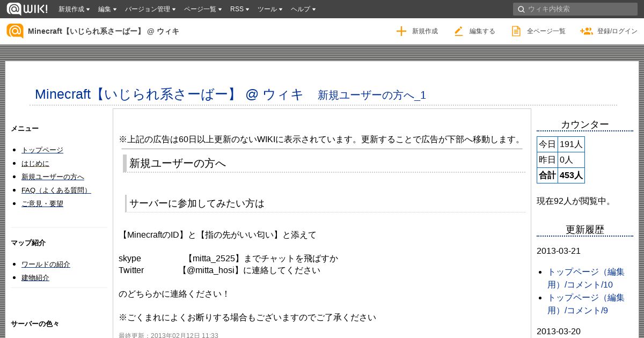
Task: Open トップページ in the sidebar menu
Action: tap(42, 150)
